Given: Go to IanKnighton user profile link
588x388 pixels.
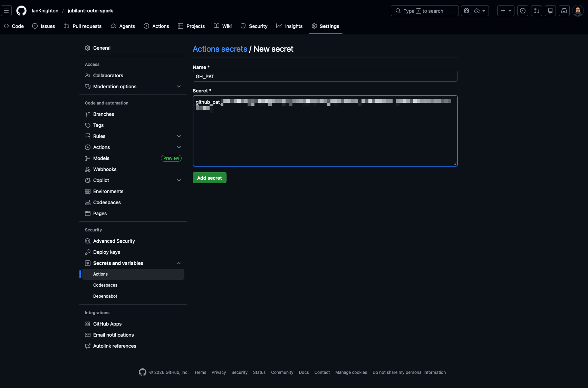Looking at the screenshot, I should [45, 11].
